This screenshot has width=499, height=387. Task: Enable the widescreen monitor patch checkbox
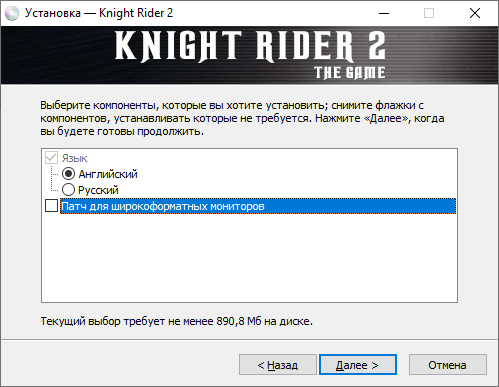[51, 206]
